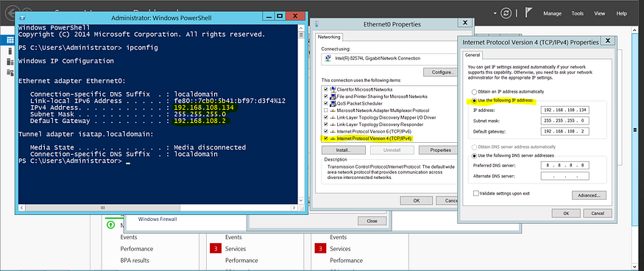The height and width of the screenshot is (271, 644).
Task: Select Internet Protocol Version 4 (TCP/IPv4) list label
Action: point(374,138)
